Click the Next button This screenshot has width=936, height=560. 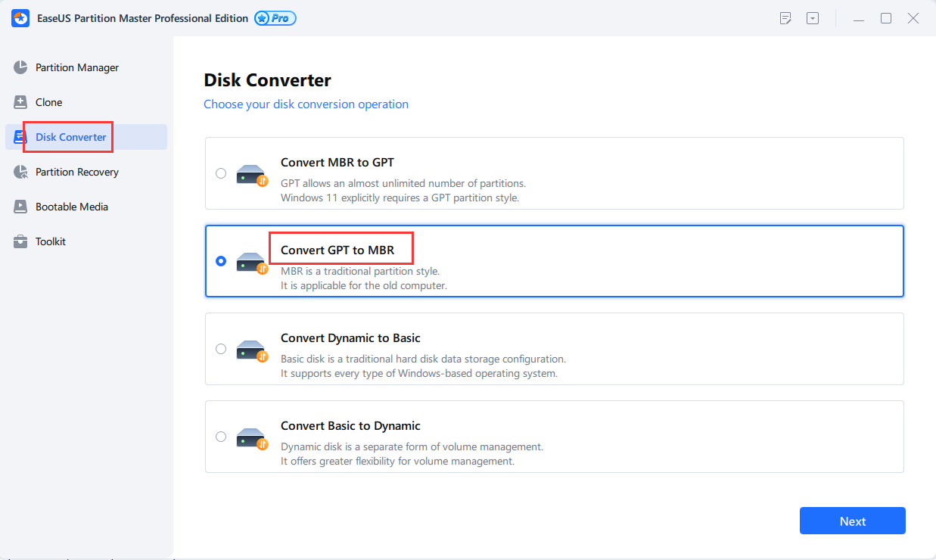[x=852, y=521]
